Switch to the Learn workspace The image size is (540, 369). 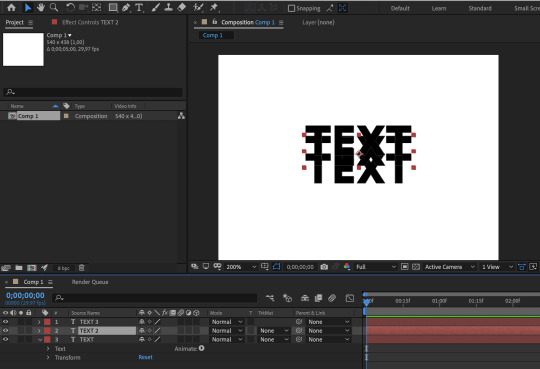pyautogui.click(x=439, y=8)
